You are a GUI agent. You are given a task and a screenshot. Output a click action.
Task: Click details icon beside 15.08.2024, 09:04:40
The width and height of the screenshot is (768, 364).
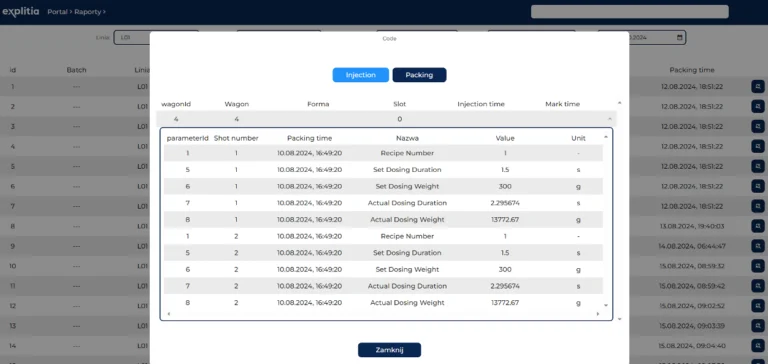[757, 345]
